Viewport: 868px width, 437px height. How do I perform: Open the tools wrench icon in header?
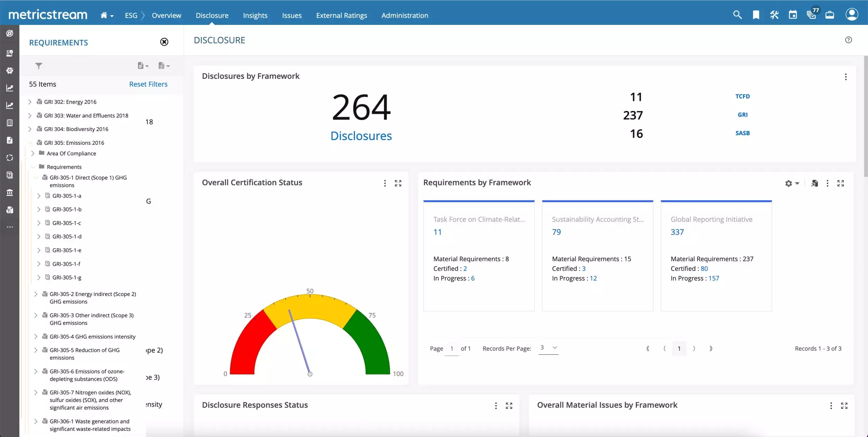[x=774, y=15]
